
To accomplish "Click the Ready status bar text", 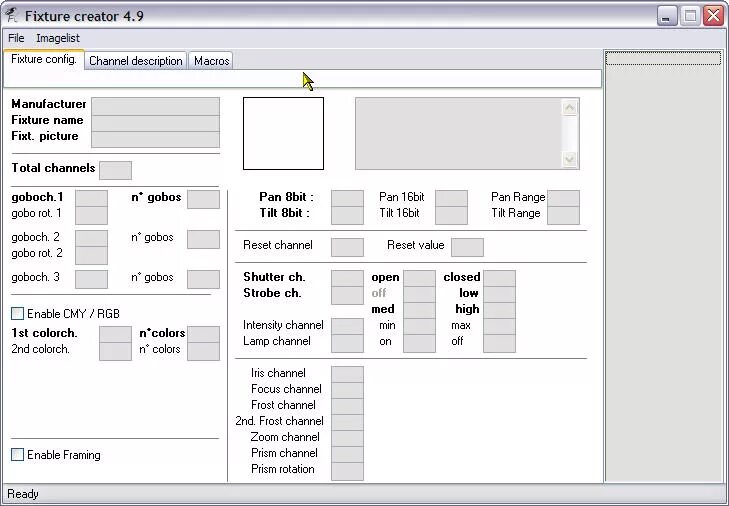I will click(x=23, y=494).
